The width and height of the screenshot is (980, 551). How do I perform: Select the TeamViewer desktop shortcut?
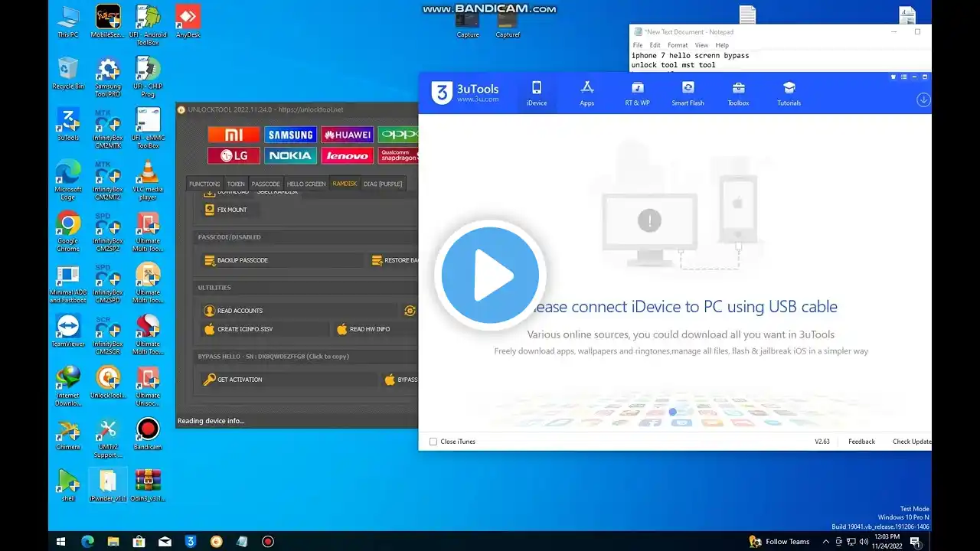pyautogui.click(x=68, y=331)
